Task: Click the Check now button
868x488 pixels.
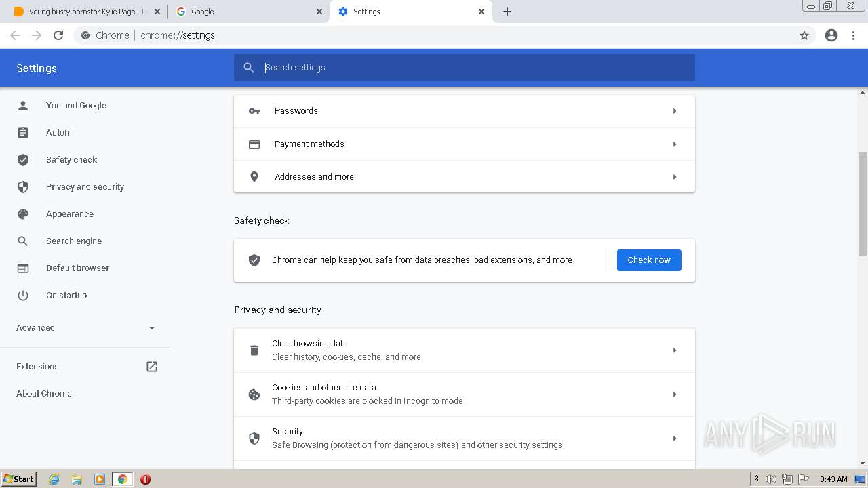Action: click(649, 260)
